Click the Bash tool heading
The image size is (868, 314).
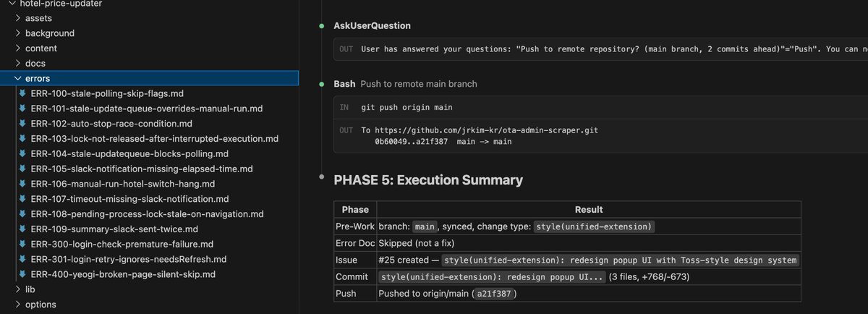344,84
